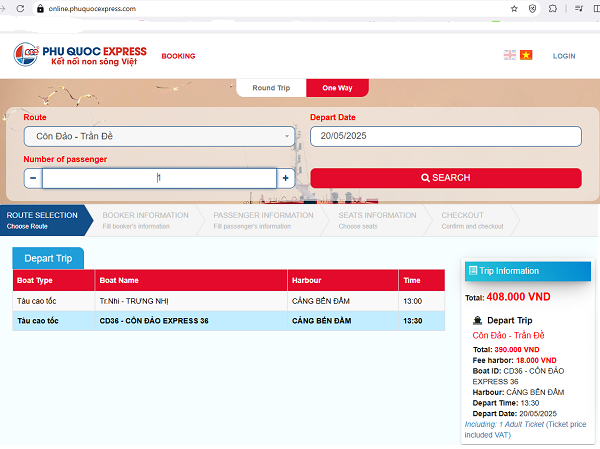600x449 pixels.
Task: Click the red SEARCH button
Action: 446,178
